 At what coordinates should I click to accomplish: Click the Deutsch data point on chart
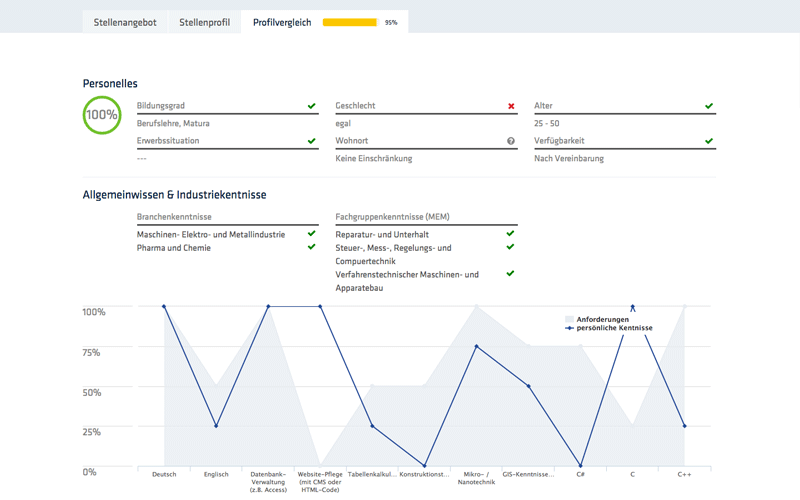pyautogui.click(x=164, y=307)
